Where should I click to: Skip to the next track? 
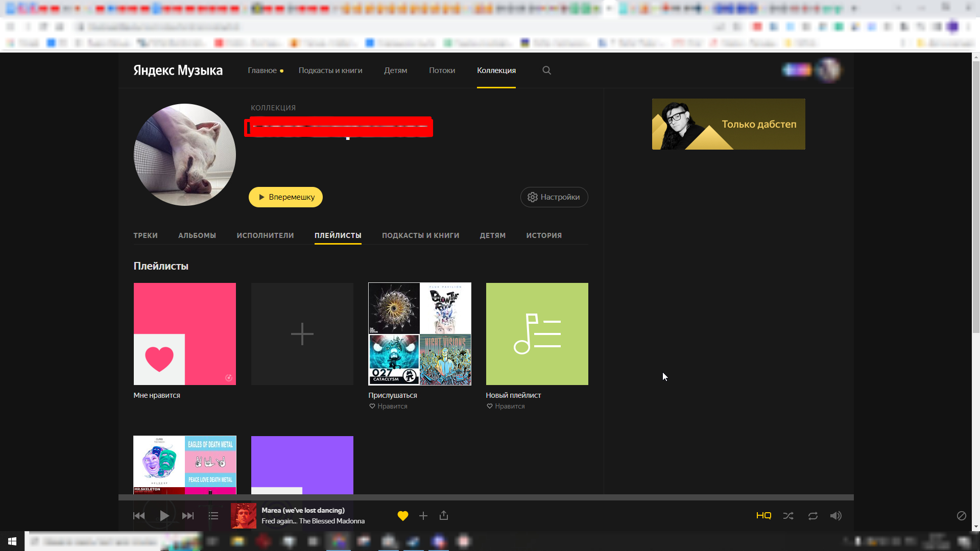[x=188, y=516]
